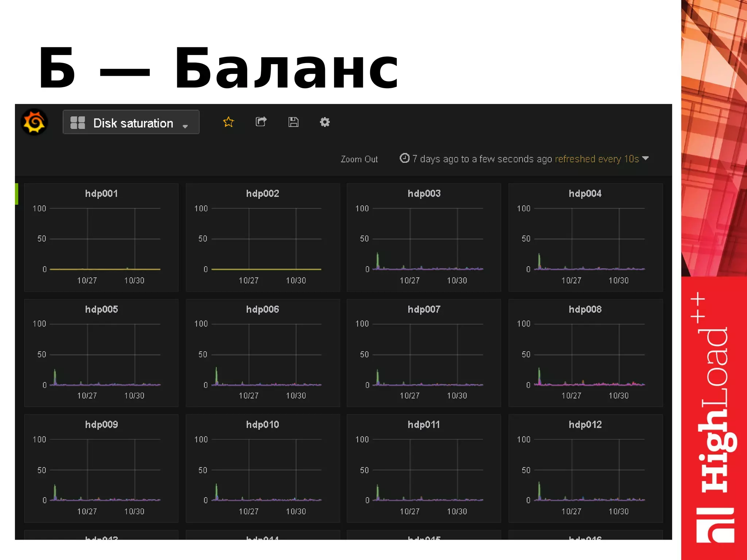
Task: Click the share dashboard icon
Action: tap(261, 122)
